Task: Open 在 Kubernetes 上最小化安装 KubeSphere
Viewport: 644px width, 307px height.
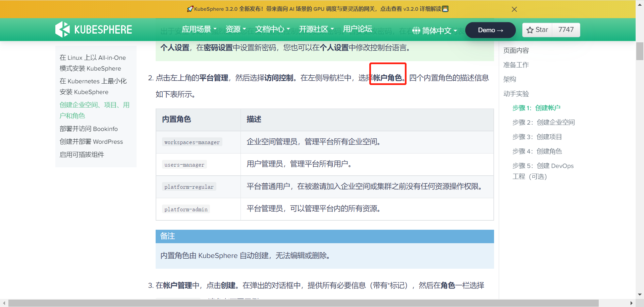Action: click(93, 87)
